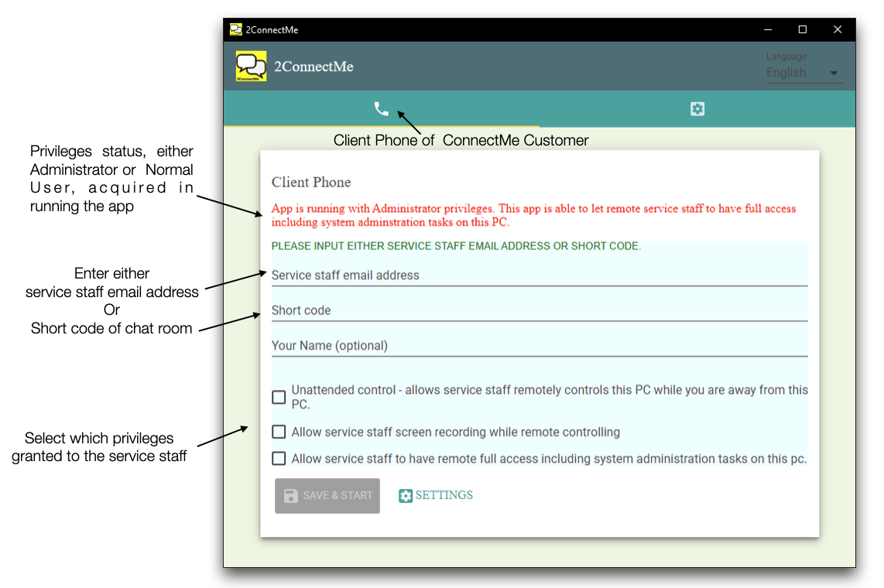Enable the Unattended control checkbox
This screenshot has height=588, width=884.
pyautogui.click(x=279, y=397)
